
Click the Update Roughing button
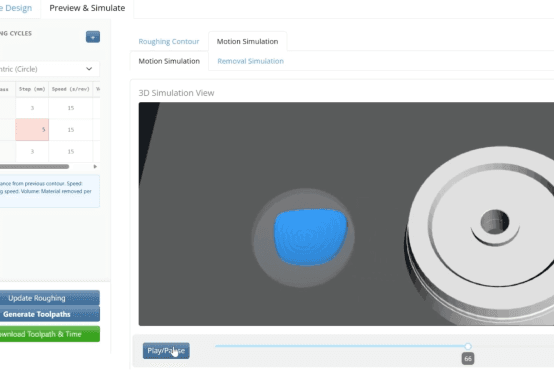49,298
